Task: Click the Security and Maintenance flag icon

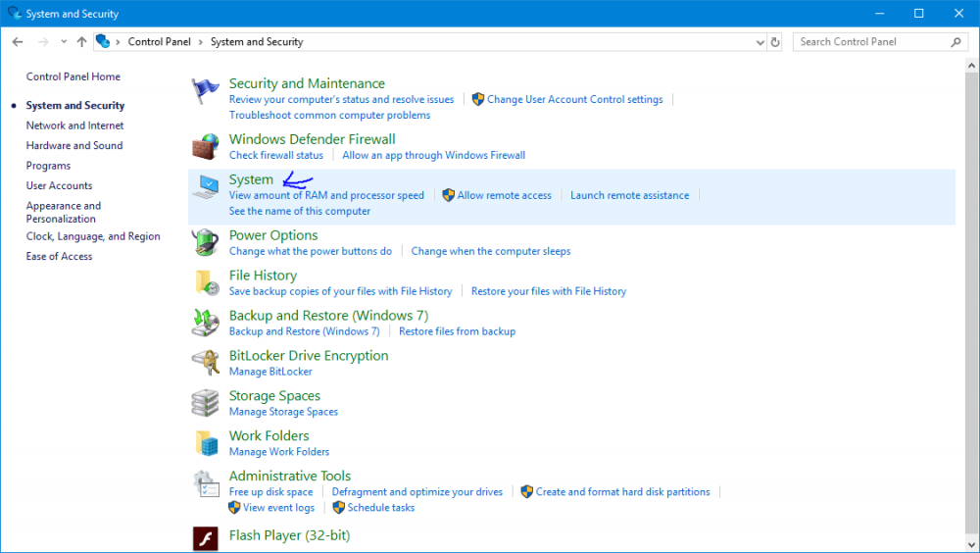Action: 205,91
